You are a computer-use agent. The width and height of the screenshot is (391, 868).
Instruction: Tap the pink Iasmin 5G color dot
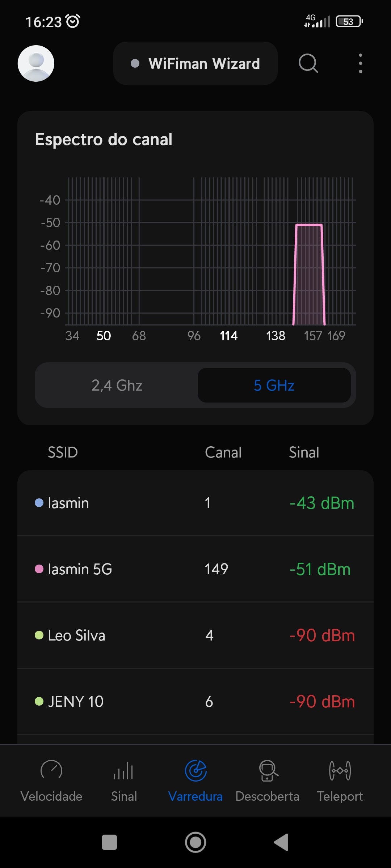tap(39, 569)
